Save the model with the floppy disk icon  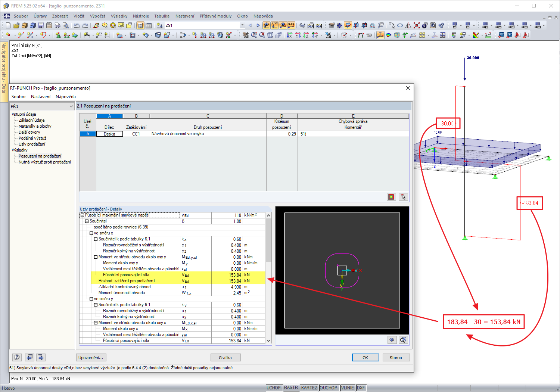pyautogui.click(x=41, y=25)
